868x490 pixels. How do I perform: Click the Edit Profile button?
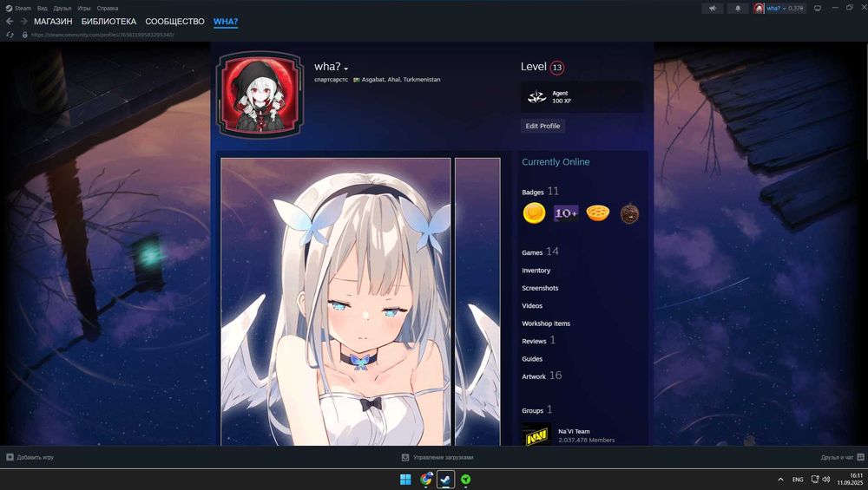point(542,126)
